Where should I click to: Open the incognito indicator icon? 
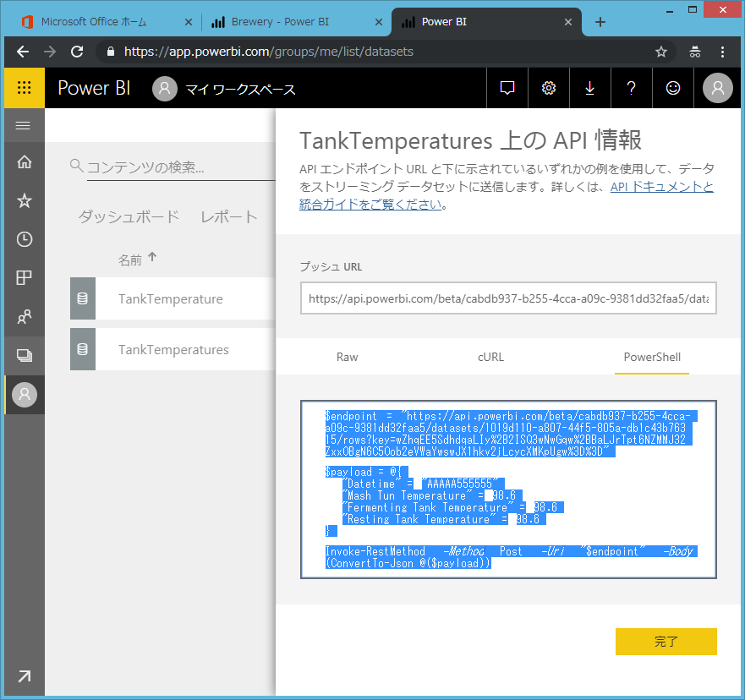(694, 52)
